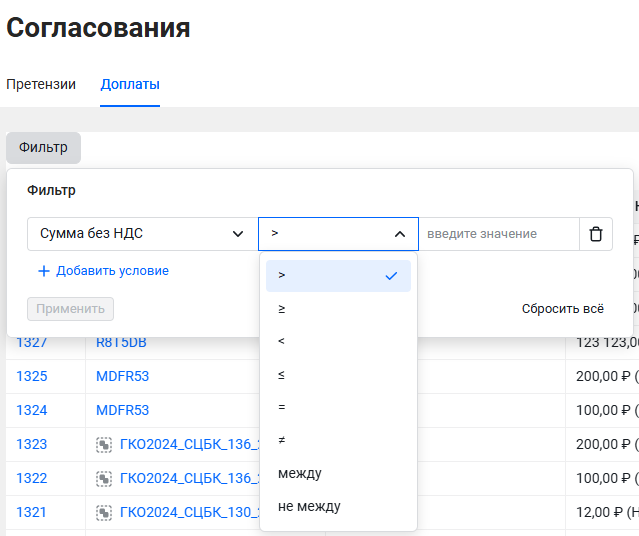
Task: Choose the '<' operator from list
Action: pos(338,342)
